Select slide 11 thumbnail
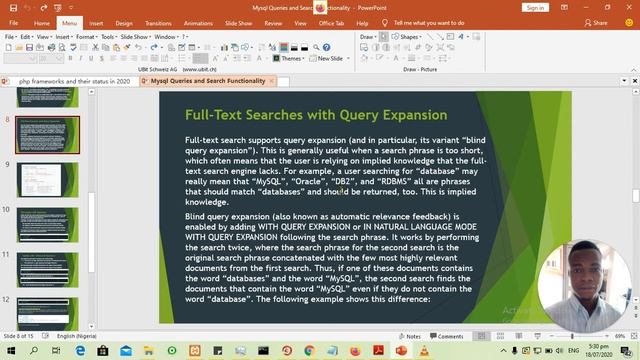The height and width of the screenshot is (360, 640). point(47,270)
